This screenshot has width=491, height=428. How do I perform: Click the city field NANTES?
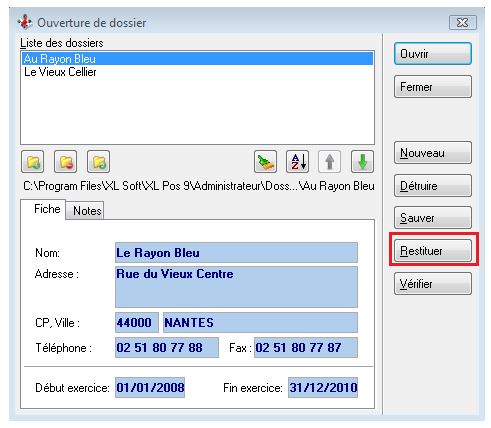pos(260,322)
